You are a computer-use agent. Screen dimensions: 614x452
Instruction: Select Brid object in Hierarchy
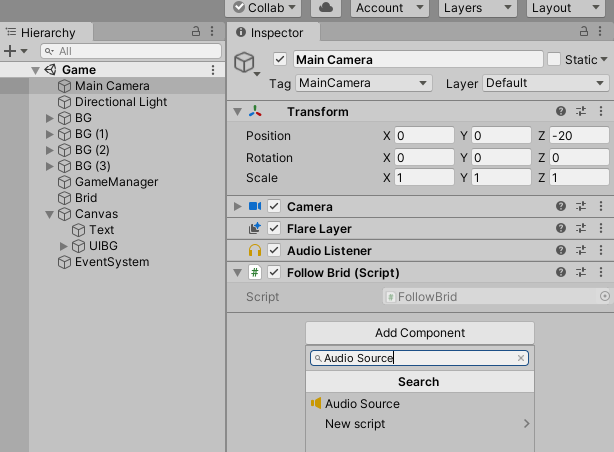pos(86,198)
